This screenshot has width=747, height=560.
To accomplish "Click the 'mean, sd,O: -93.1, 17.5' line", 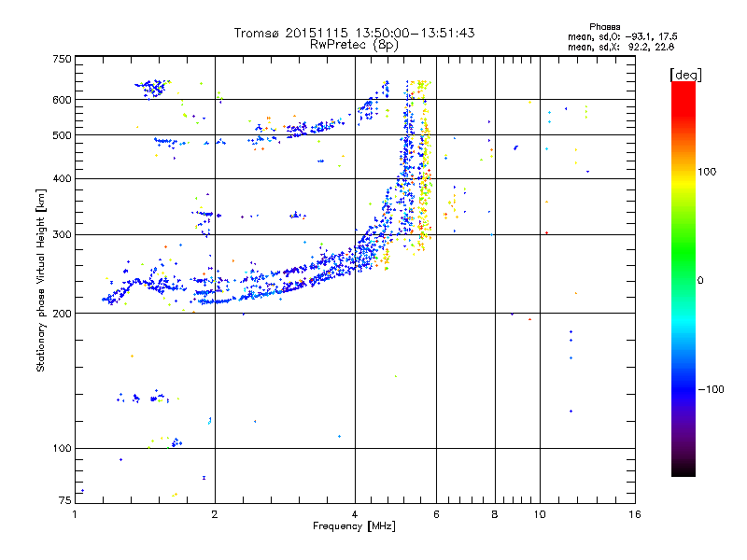I will tap(623, 36).
